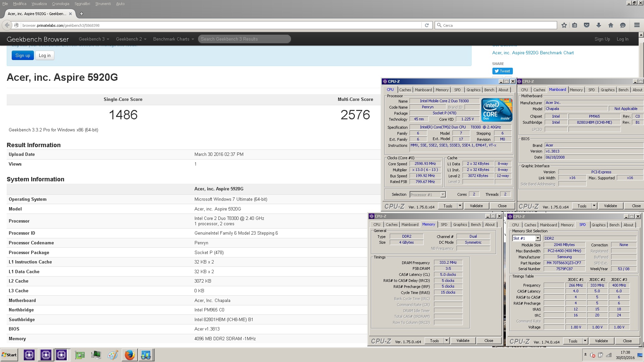This screenshot has height=362, width=644.
Task: Switch to Graphics tab in CPU-Z CPU window
Action: (473, 90)
